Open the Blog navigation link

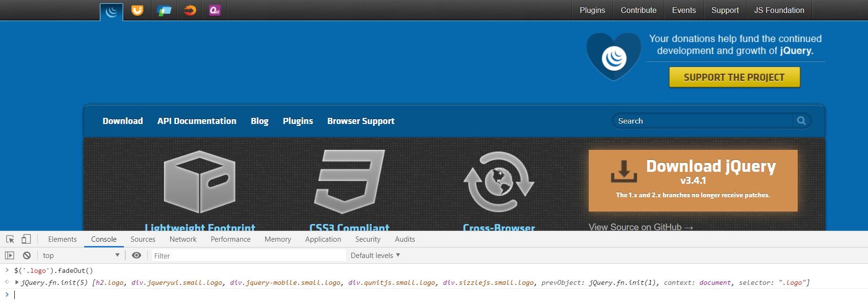260,121
